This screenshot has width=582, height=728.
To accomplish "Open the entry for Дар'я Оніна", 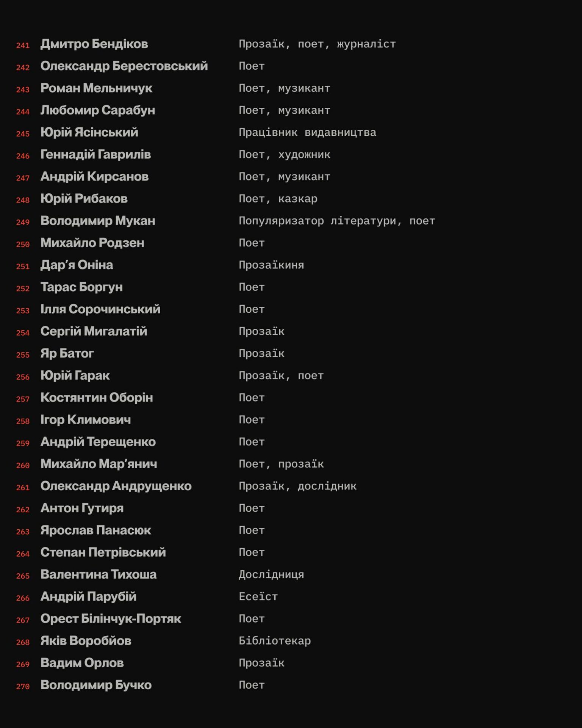I will click(77, 265).
